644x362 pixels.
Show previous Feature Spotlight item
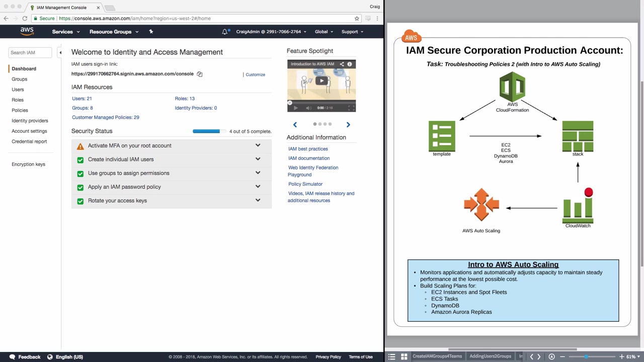295,125
